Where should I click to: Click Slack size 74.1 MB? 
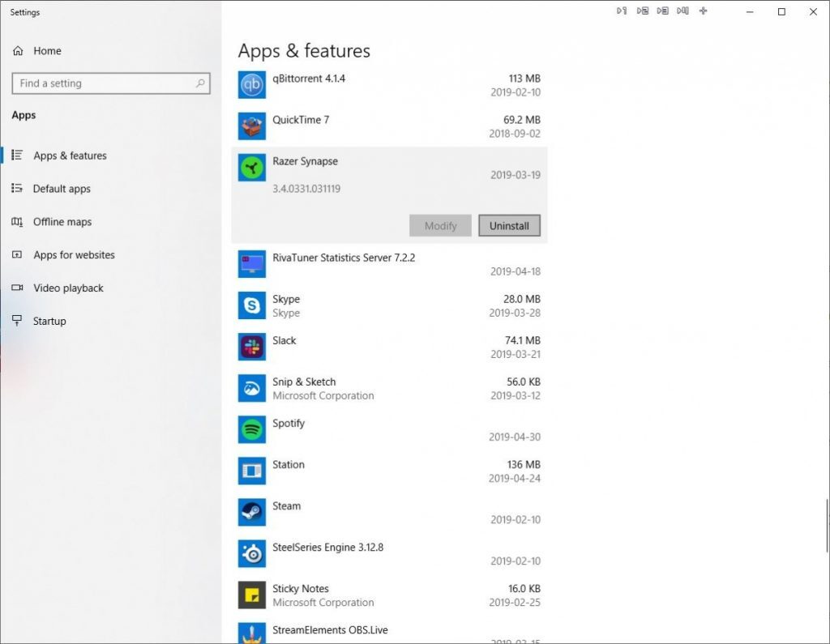coord(523,340)
